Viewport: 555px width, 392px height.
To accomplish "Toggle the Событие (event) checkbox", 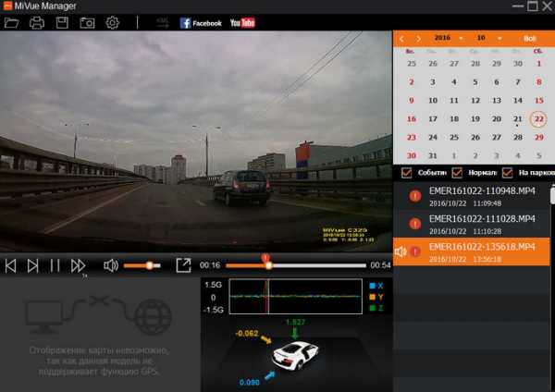I will (407, 172).
